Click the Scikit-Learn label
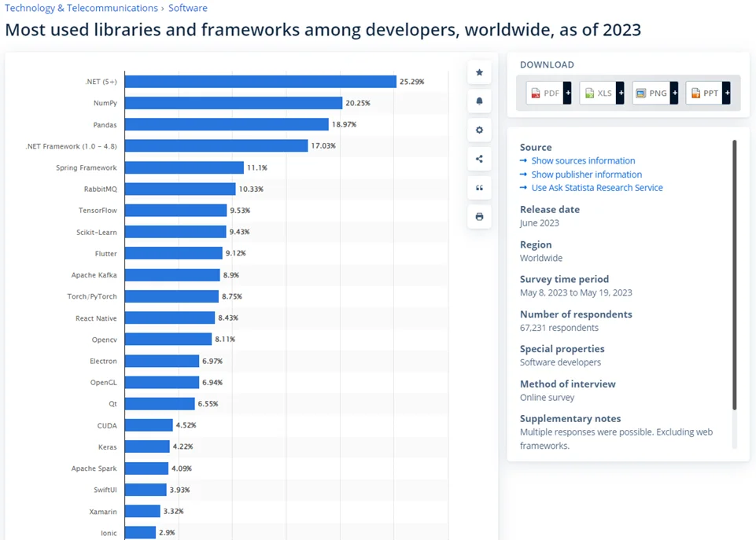Viewport: 756px width, 540px height. pyautogui.click(x=97, y=232)
